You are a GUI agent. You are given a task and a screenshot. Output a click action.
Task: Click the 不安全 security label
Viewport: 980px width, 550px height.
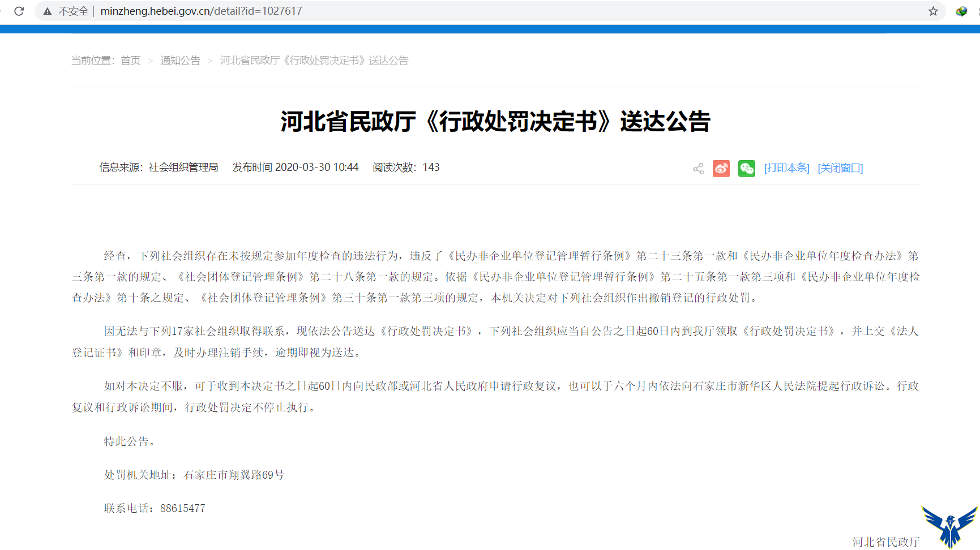(x=74, y=11)
